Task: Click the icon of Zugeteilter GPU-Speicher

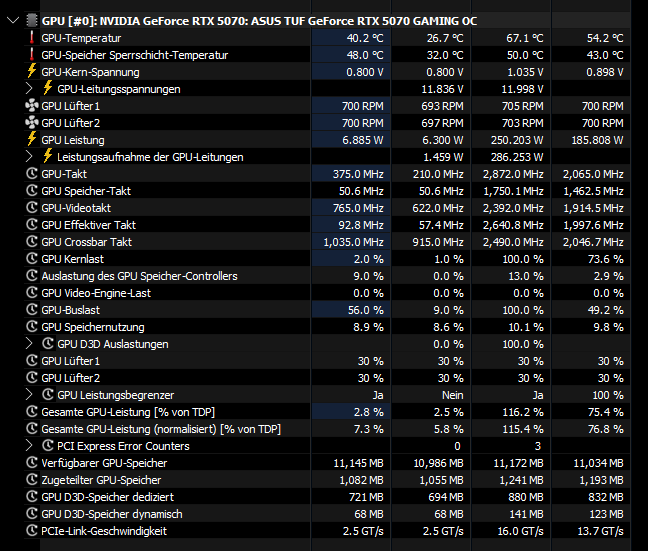Action: (x=32, y=479)
